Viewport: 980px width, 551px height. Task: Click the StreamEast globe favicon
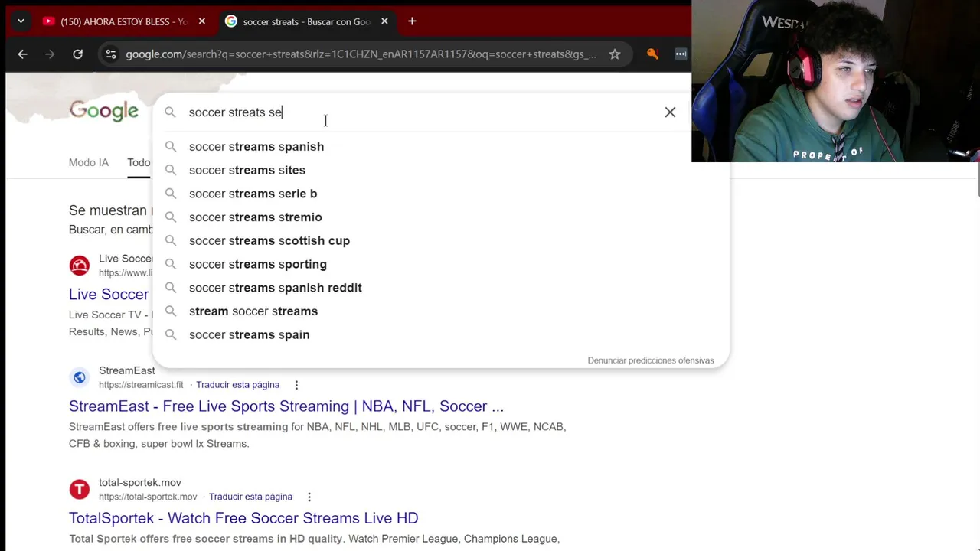(80, 377)
